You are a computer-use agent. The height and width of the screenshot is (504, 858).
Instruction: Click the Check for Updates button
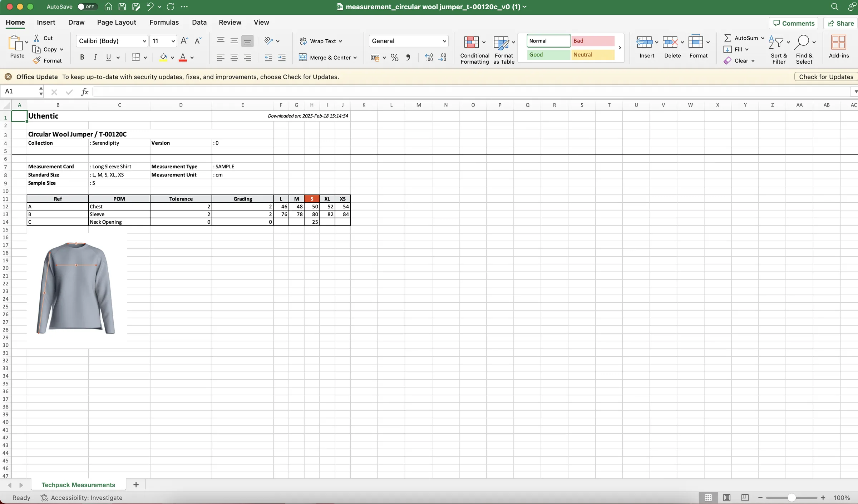pyautogui.click(x=826, y=77)
